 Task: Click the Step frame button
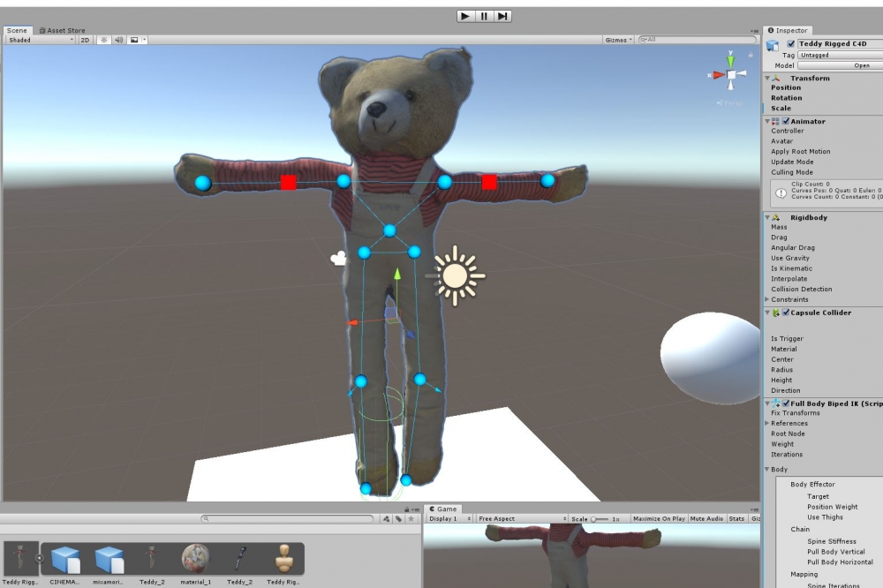(x=502, y=16)
